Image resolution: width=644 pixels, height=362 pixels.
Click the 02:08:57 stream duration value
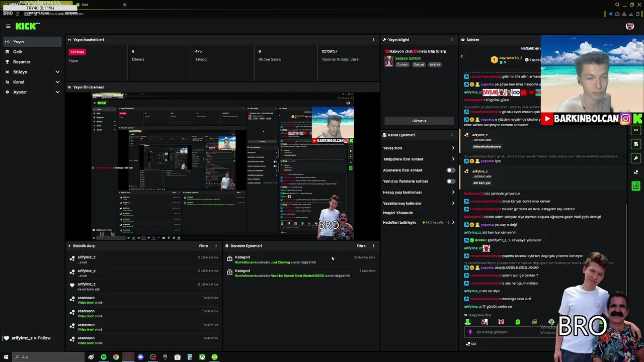pos(330,51)
